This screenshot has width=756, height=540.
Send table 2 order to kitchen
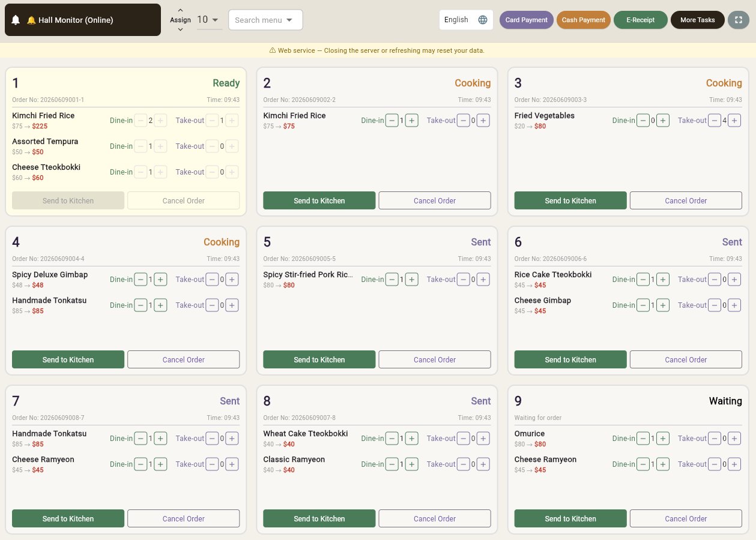(319, 200)
